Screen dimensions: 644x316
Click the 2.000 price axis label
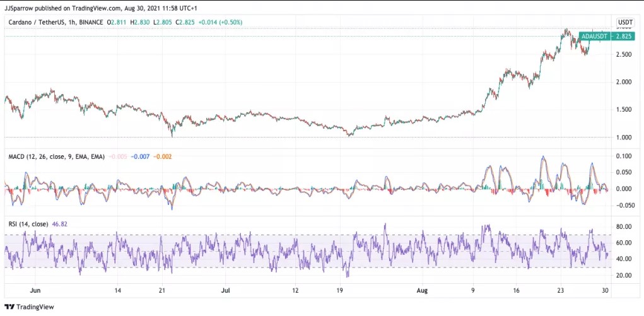coord(623,82)
